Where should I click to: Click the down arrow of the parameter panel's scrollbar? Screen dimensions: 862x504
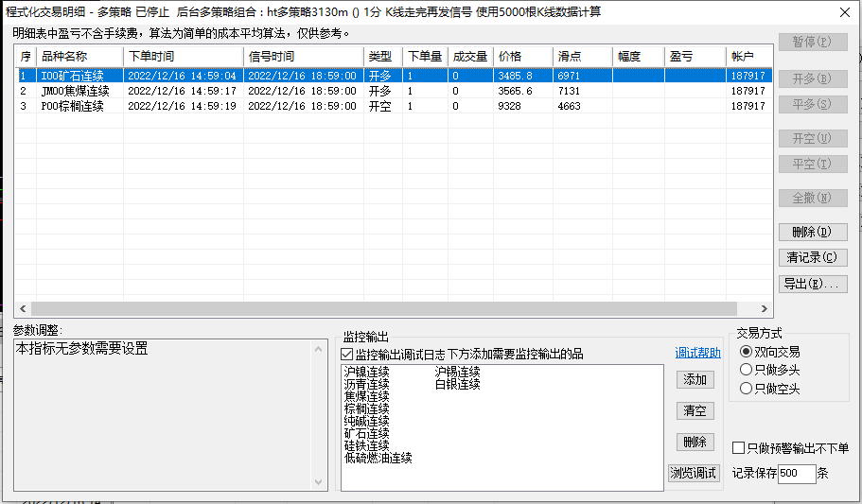318,482
